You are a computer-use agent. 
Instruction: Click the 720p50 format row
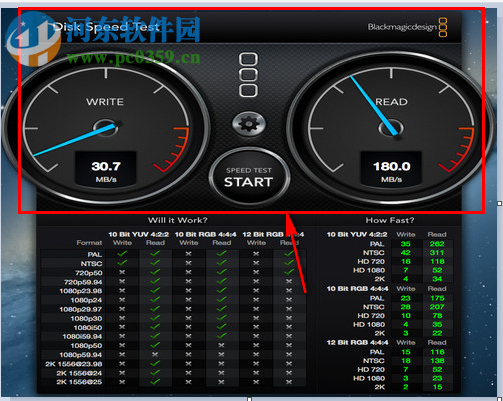click(173, 273)
